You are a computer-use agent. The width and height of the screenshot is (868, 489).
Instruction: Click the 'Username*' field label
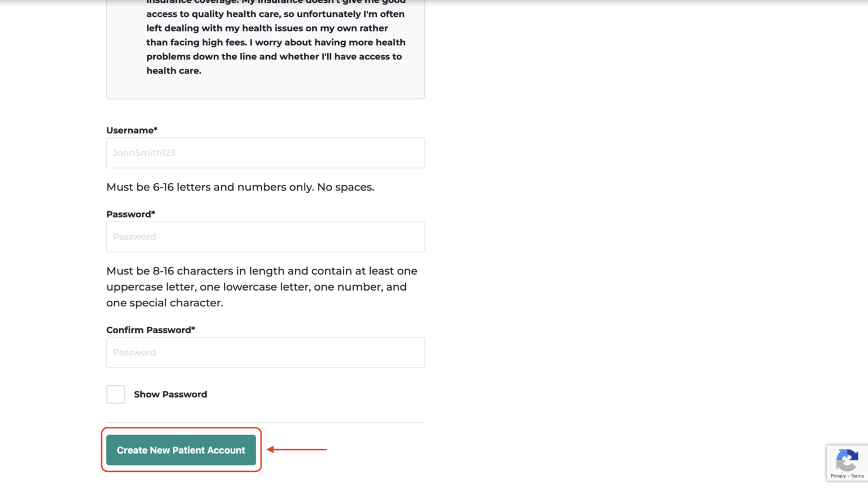[x=132, y=130]
